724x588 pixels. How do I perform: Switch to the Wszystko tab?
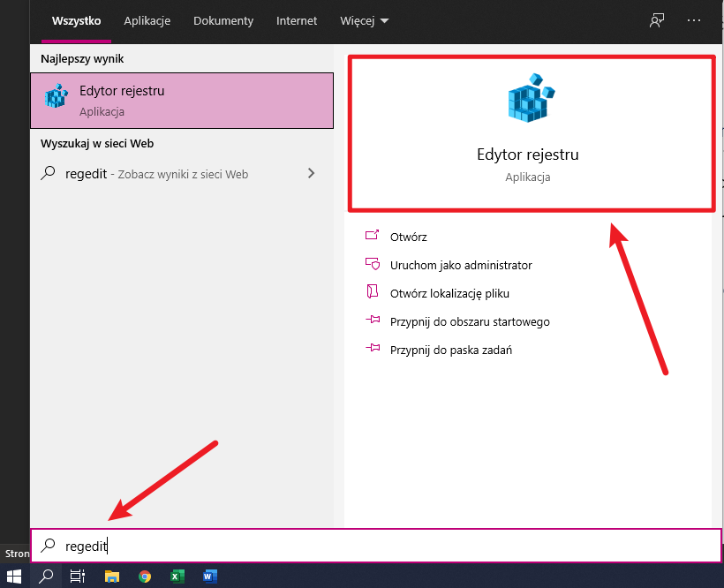[76, 21]
